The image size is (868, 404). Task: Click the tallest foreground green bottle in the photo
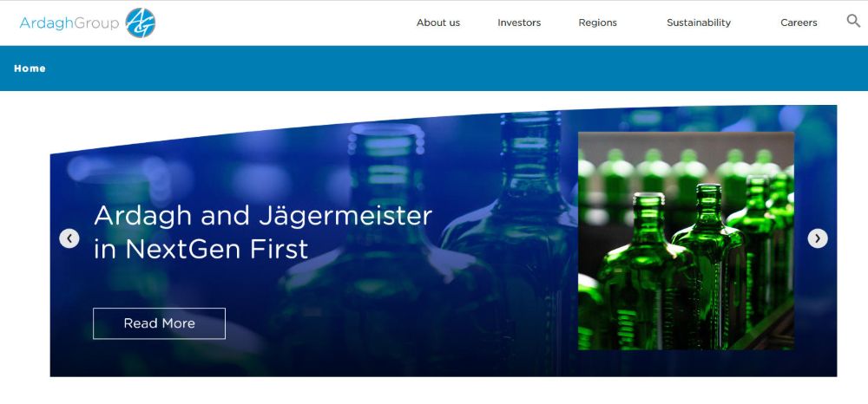tap(708, 266)
